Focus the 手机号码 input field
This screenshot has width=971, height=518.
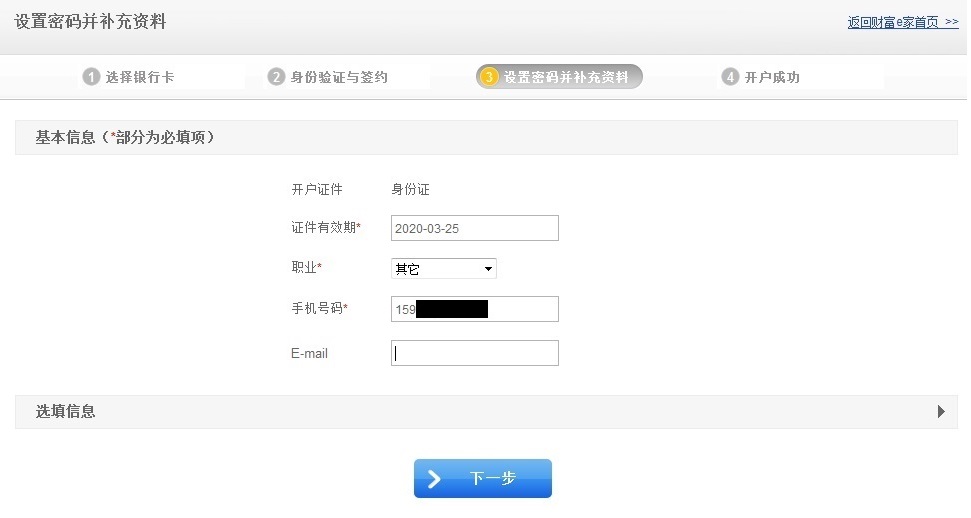click(x=474, y=309)
